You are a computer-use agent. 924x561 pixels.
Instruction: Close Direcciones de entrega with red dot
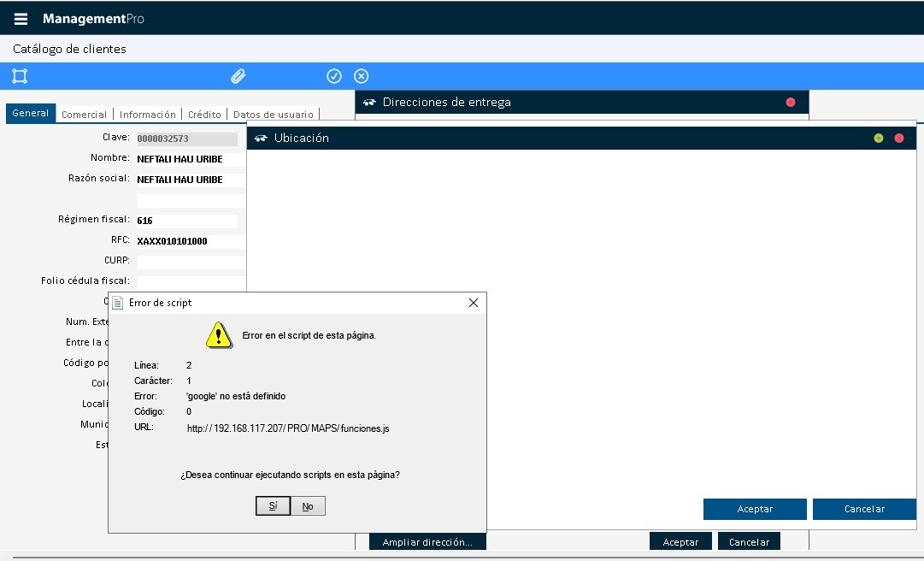tap(790, 103)
